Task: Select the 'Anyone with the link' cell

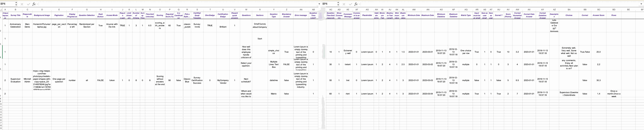Action: point(112,25)
